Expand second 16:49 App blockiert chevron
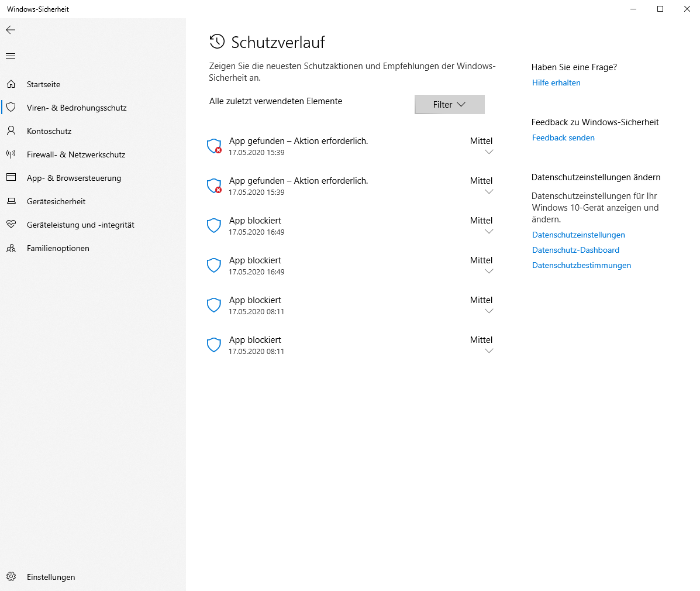The image size is (700, 591). click(489, 272)
